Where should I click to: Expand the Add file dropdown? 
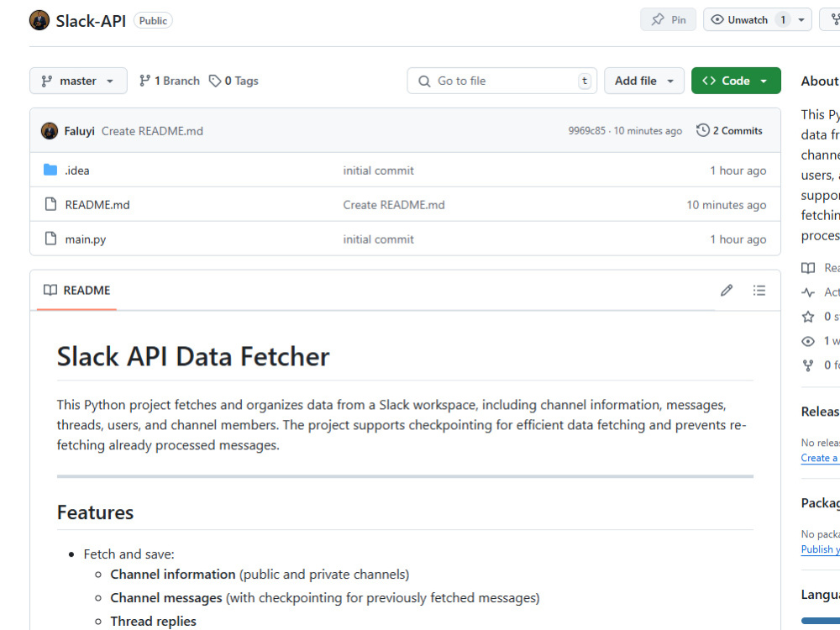coord(644,81)
